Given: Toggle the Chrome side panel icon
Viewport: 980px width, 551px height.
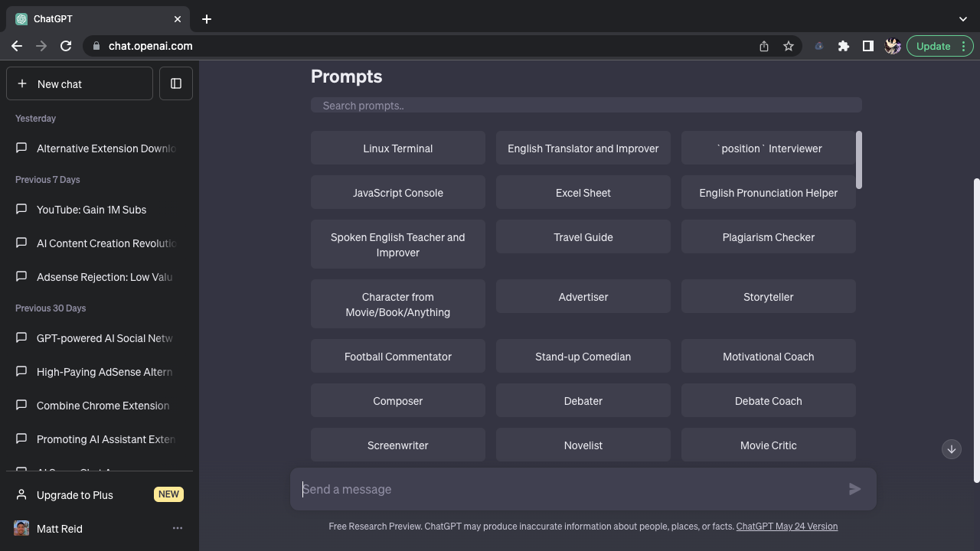Looking at the screenshot, I should [x=868, y=46].
